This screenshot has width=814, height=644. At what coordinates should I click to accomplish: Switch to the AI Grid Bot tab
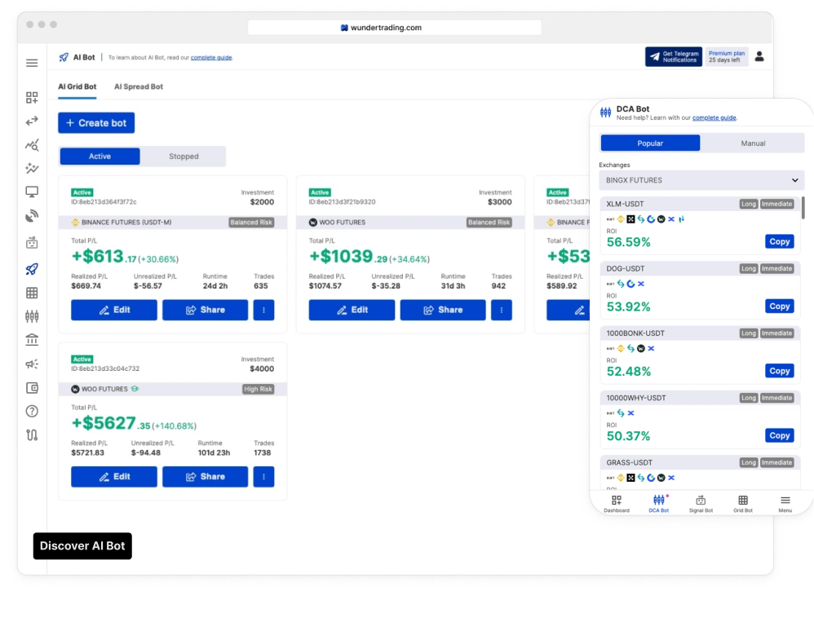coord(77,86)
